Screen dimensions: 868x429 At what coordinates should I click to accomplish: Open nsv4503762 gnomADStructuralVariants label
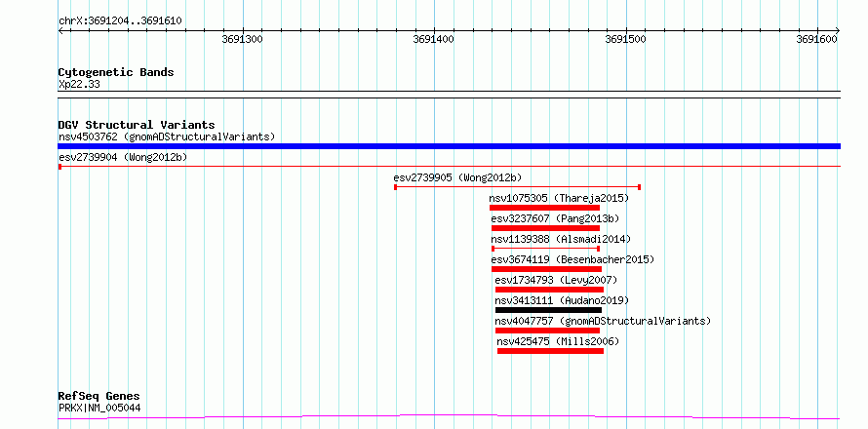tap(167, 136)
